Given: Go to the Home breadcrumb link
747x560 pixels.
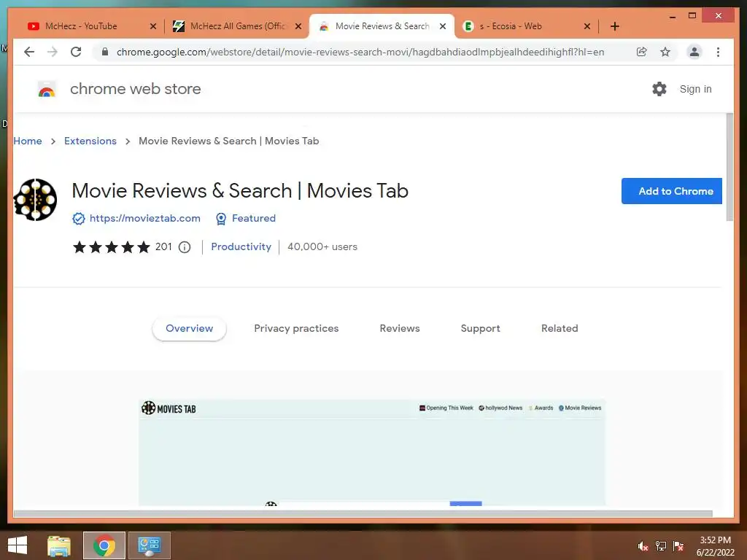Looking at the screenshot, I should point(28,141).
